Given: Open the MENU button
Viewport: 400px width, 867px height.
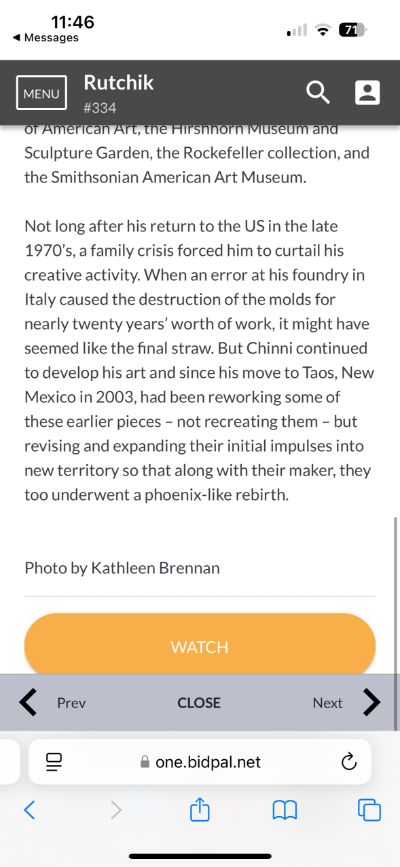Looking at the screenshot, I should [x=41, y=93].
